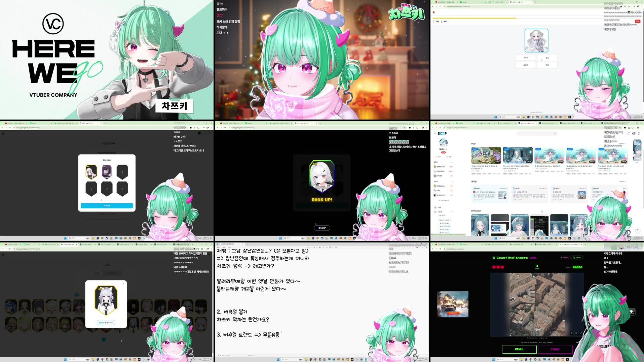Click the browser back arrow

tap(432, 128)
